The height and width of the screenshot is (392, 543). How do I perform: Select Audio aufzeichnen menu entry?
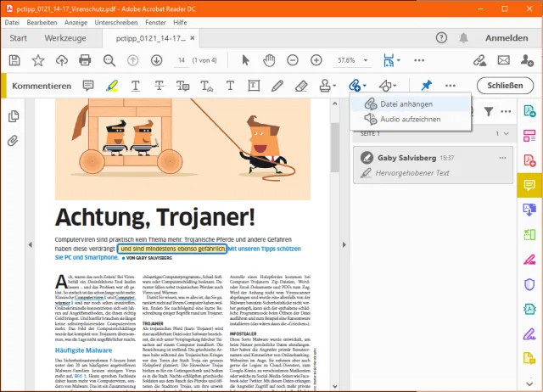409,120
